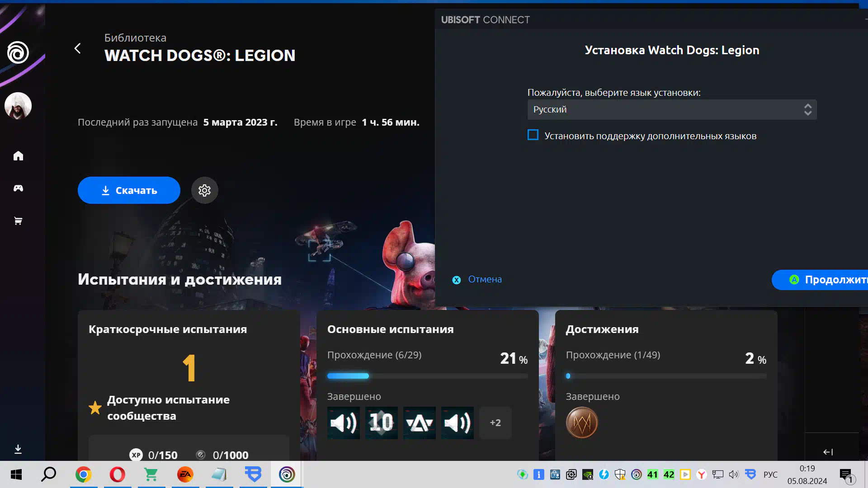Click NVIDIA tray icon
Viewport: 868px width, 488px height.
coord(588,474)
